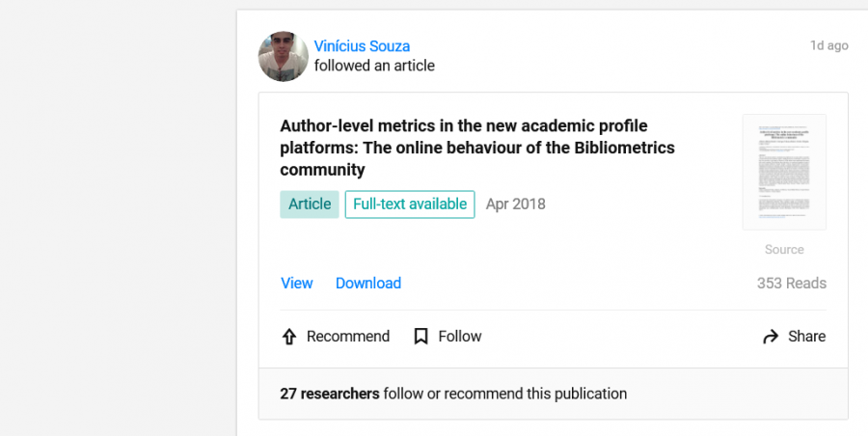Open Vinícius Souza's profile name link
Viewport: 868px width, 436px height.
click(x=362, y=46)
